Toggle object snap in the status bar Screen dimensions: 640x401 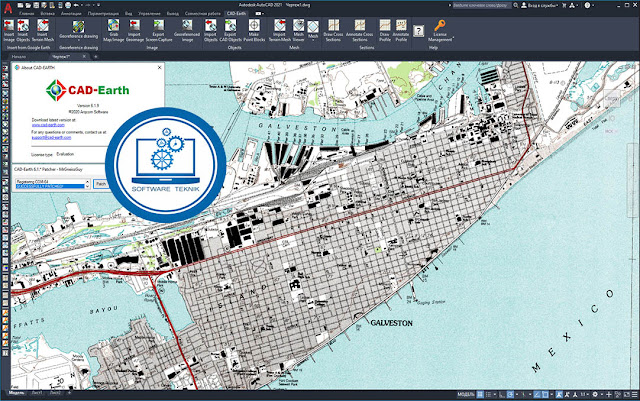545,394
